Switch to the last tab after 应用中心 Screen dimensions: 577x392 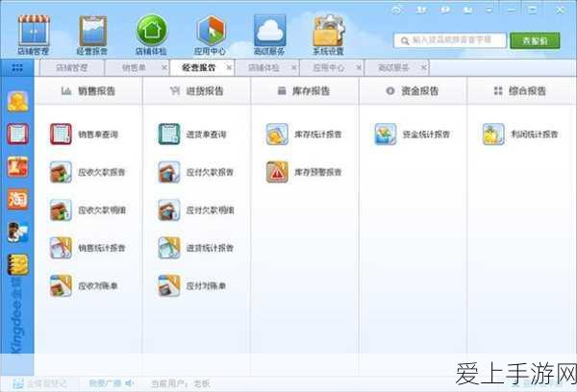coord(393,67)
